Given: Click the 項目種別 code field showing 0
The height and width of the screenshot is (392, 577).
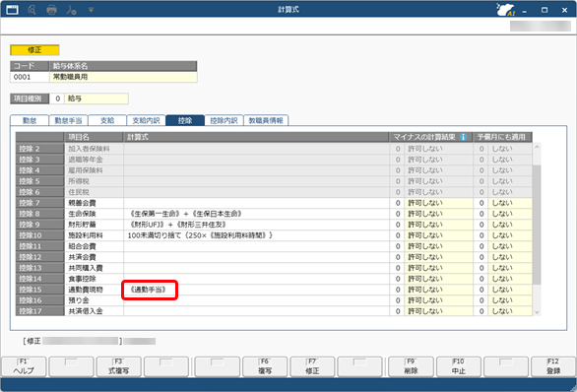Looking at the screenshot, I should pyautogui.click(x=57, y=98).
